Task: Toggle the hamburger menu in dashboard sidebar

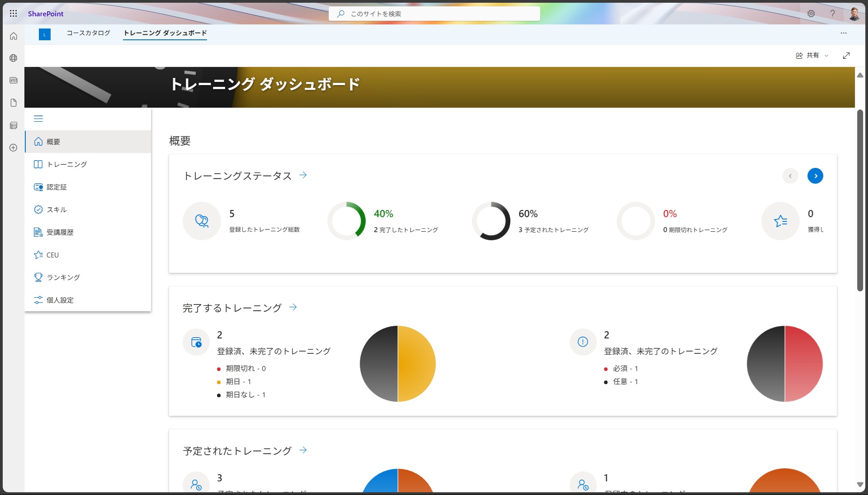Action: [x=38, y=119]
